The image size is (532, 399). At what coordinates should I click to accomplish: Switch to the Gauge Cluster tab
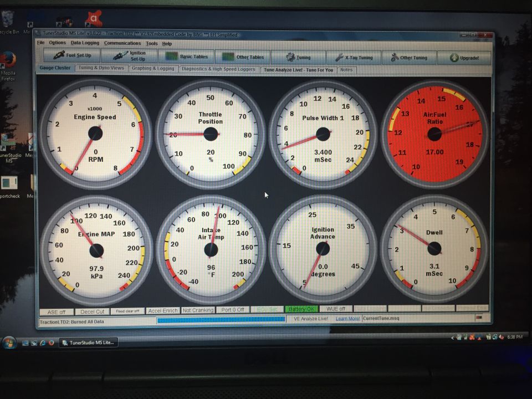(55, 68)
